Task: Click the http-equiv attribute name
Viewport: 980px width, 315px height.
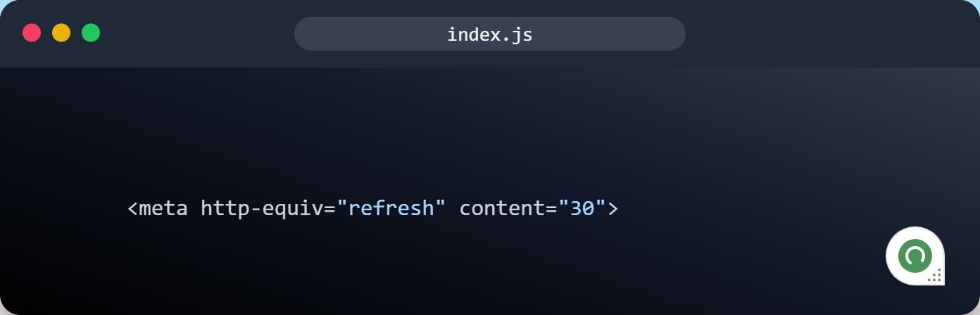Action: point(262,209)
